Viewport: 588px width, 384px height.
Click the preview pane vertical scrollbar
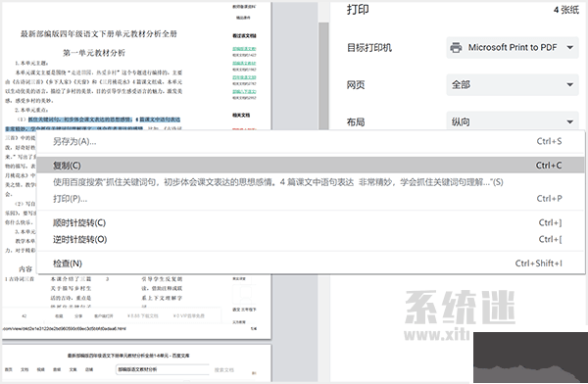tap(323, 75)
